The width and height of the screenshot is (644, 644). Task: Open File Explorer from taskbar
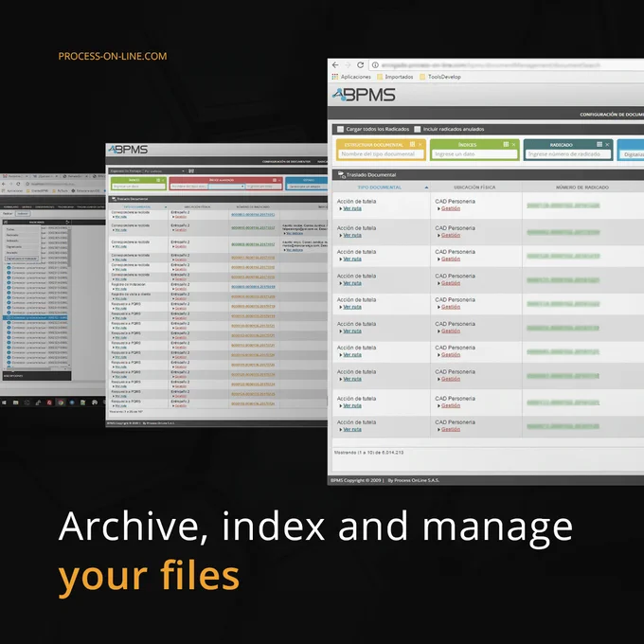tap(15, 402)
